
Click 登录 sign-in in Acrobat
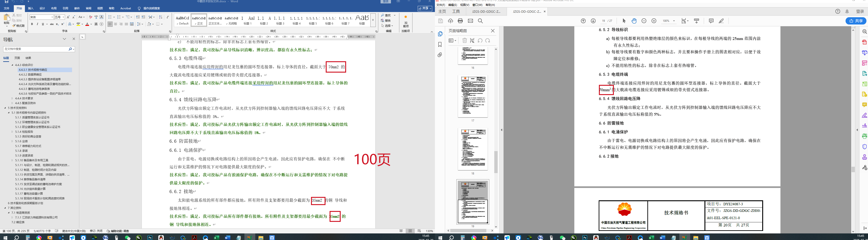tap(860, 12)
